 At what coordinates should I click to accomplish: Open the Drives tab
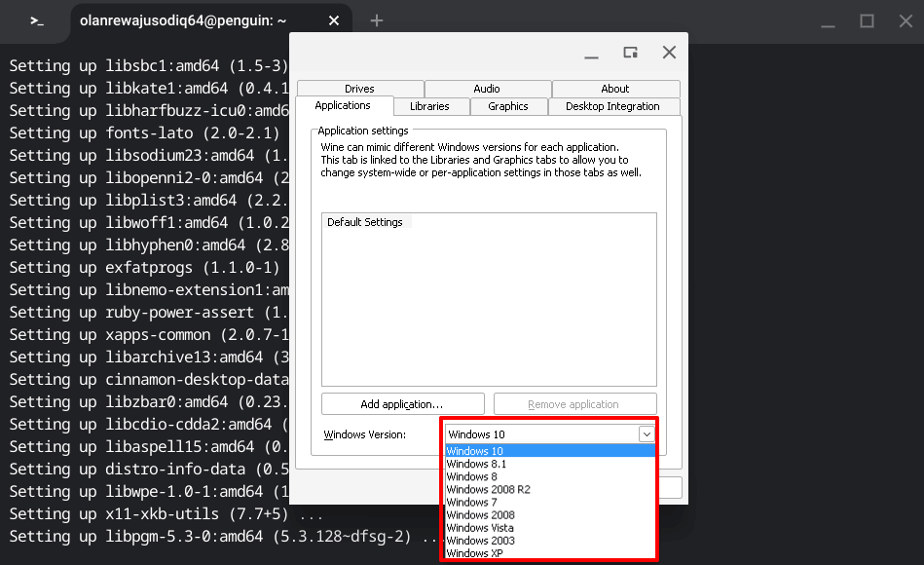coord(359,89)
